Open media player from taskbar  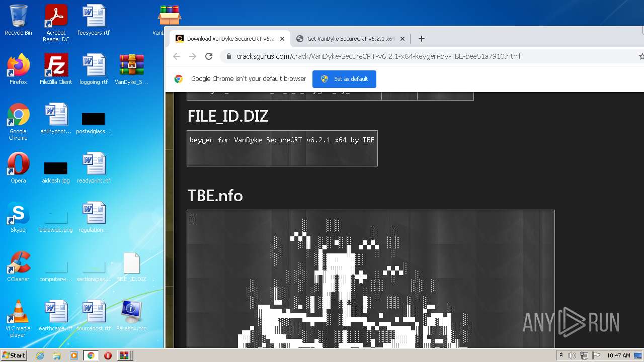pyautogui.click(x=74, y=355)
